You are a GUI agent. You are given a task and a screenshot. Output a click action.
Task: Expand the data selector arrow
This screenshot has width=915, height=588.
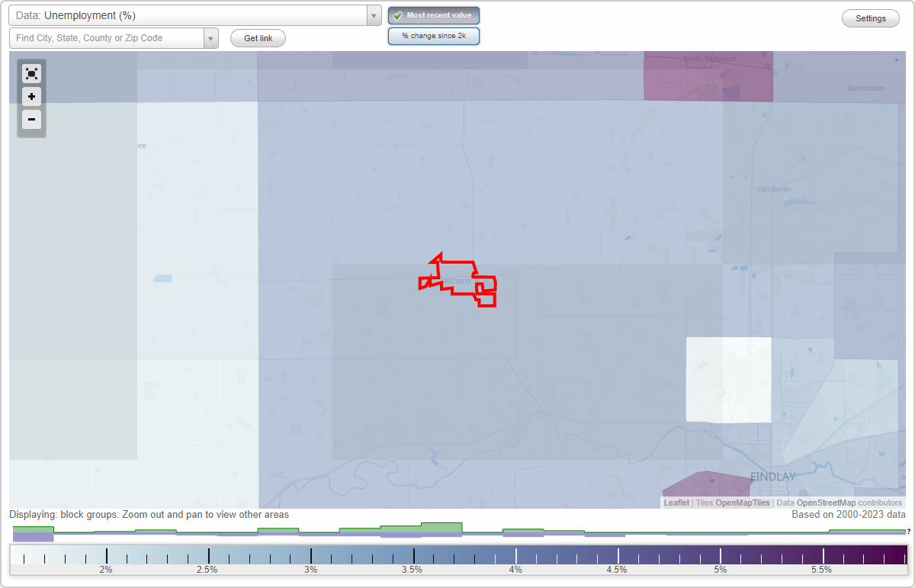coord(374,15)
